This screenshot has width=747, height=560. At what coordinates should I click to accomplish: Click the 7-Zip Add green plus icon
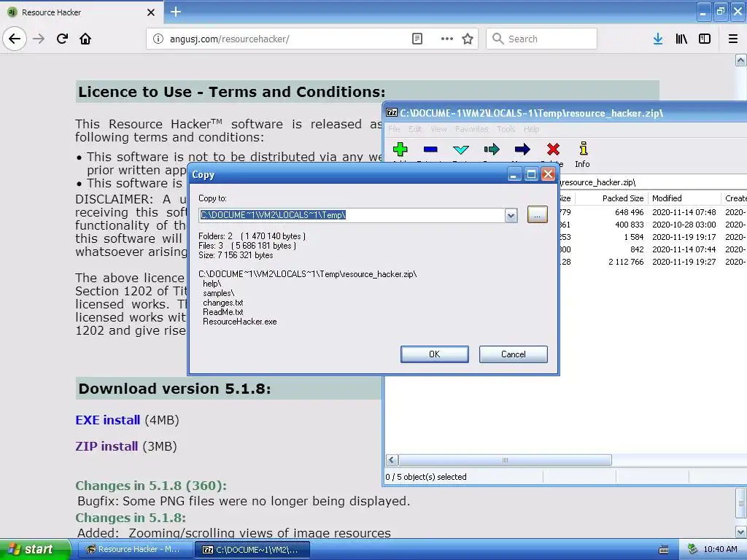[400, 149]
